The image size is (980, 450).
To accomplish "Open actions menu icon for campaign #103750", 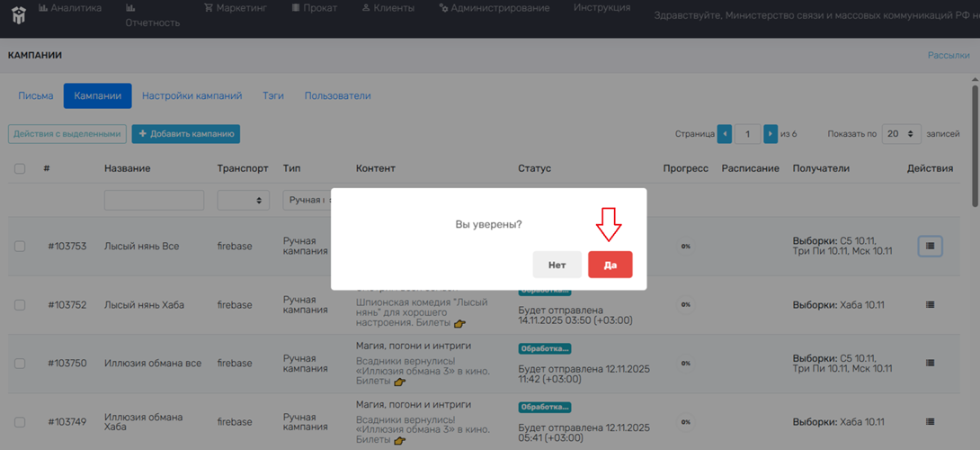I will click(930, 364).
